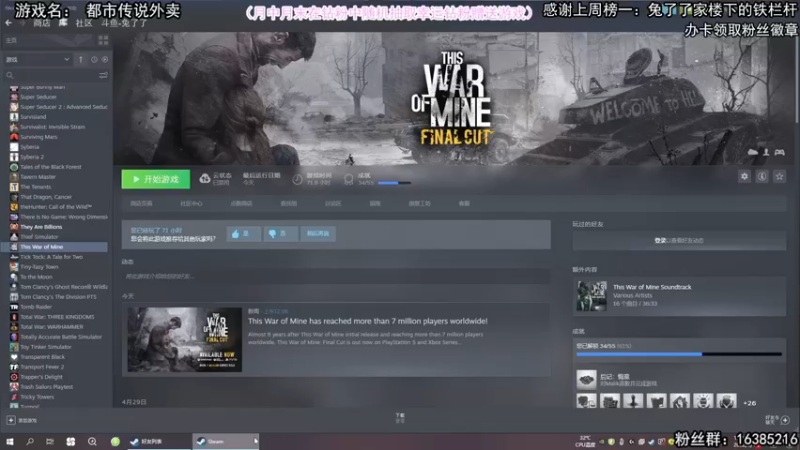The width and height of the screenshot is (800, 450).
Task: Open the 7 million players news thumbnail
Action: point(185,339)
